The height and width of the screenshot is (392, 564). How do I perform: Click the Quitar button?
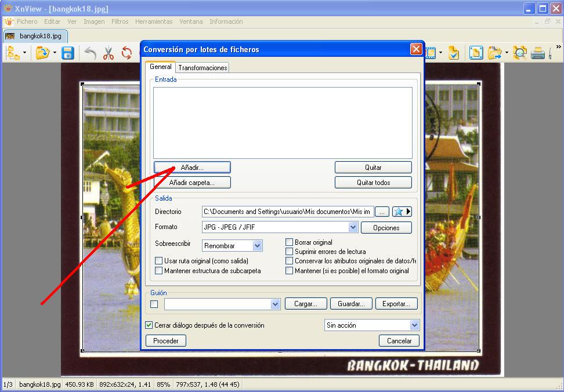click(x=373, y=168)
